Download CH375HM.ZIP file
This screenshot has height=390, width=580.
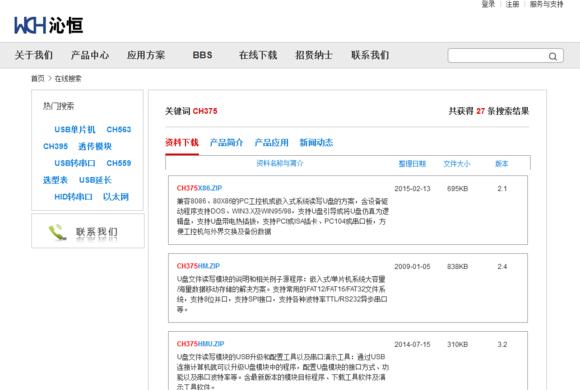click(x=198, y=266)
